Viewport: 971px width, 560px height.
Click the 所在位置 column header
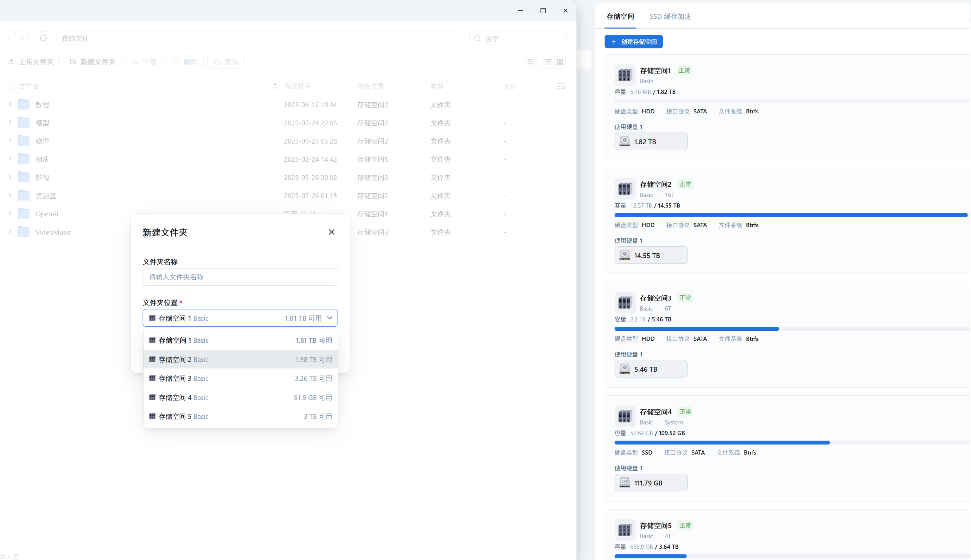coord(370,86)
